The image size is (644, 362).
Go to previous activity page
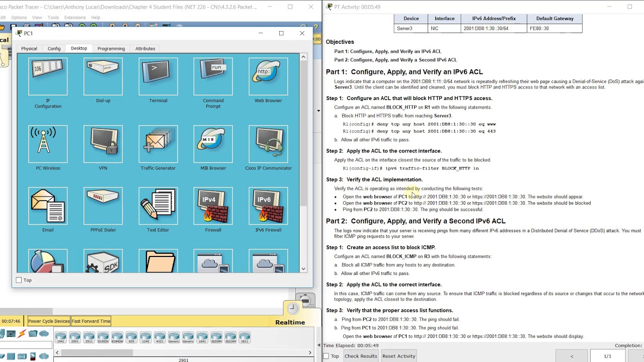click(x=572, y=356)
